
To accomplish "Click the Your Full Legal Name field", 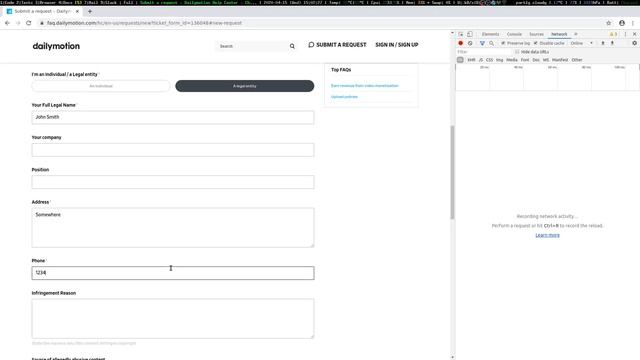I will coord(173,117).
